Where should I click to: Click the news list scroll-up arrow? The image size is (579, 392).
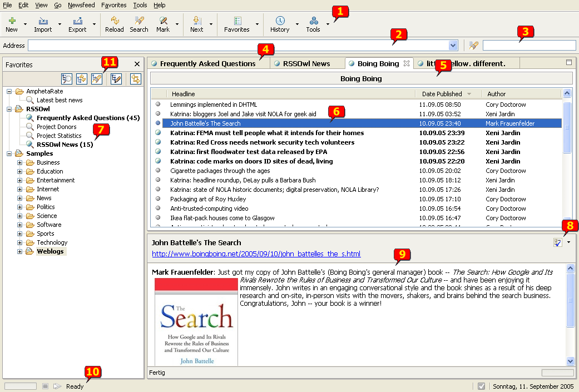tap(567, 93)
